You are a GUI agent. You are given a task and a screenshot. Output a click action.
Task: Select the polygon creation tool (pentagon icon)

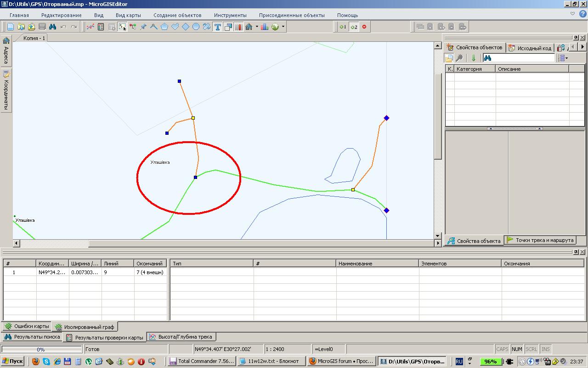pos(164,27)
